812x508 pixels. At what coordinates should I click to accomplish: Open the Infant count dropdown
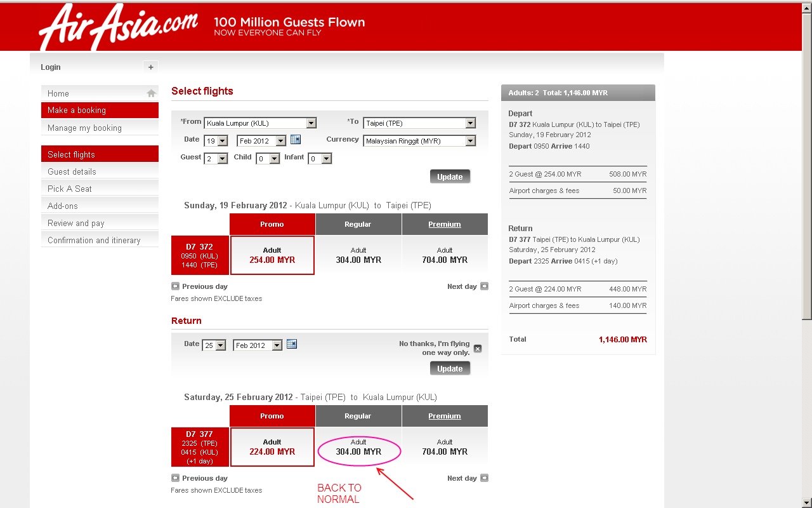[320, 159]
